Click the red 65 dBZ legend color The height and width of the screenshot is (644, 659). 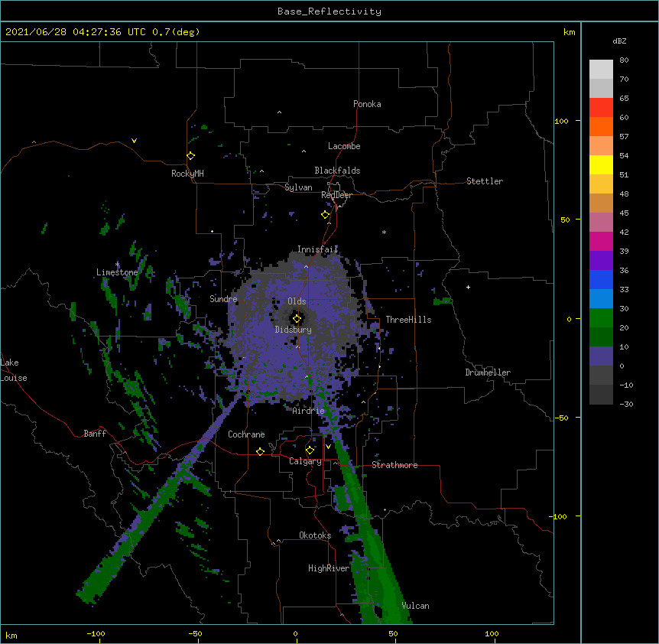click(601, 107)
